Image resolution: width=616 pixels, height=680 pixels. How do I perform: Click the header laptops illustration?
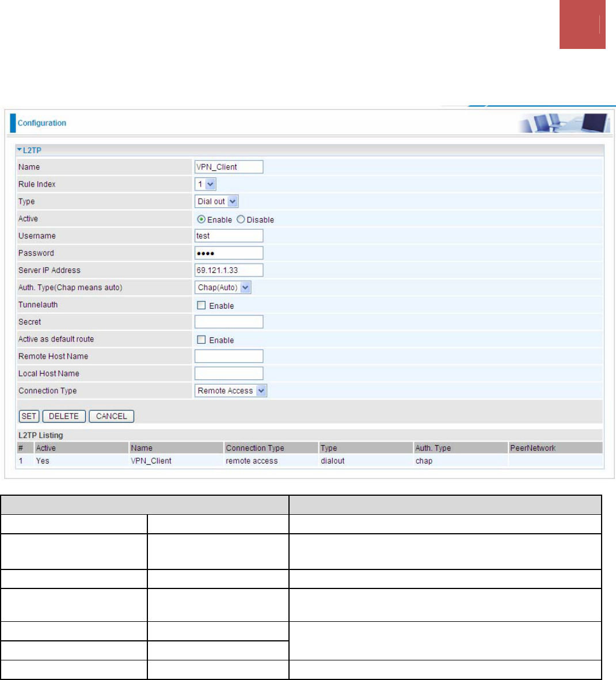coord(564,123)
